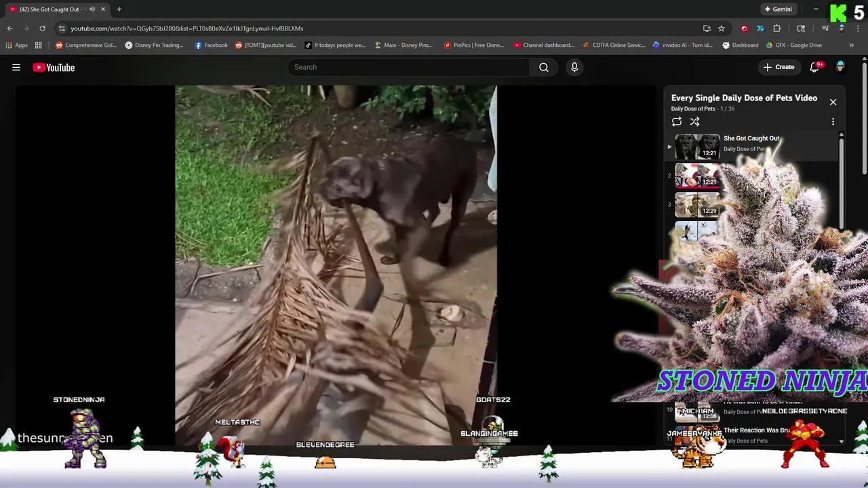Open the YouTube hamburger guide menu
The image size is (868, 488).
(16, 67)
